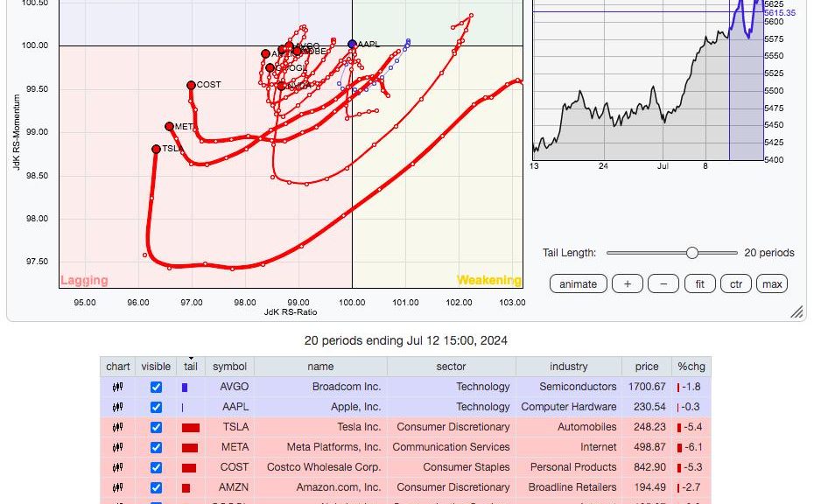Open the chart icon for AMZN
The height and width of the screenshot is (504, 814).
tap(118, 488)
